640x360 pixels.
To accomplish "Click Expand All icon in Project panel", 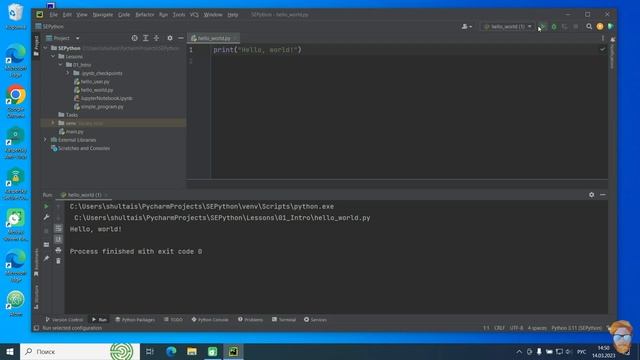I will point(146,38).
